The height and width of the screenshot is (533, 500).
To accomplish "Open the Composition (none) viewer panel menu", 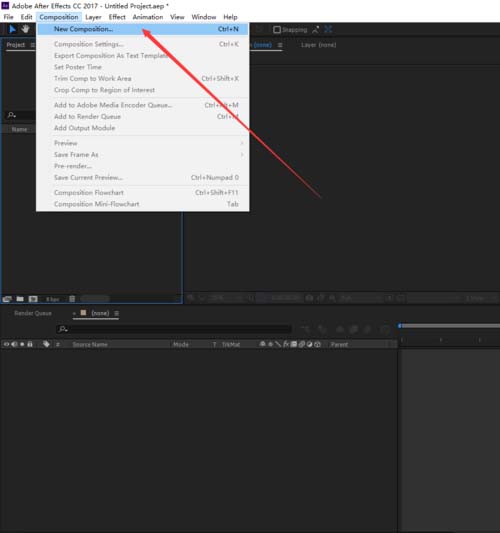I will pyautogui.click(x=280, y=45).
